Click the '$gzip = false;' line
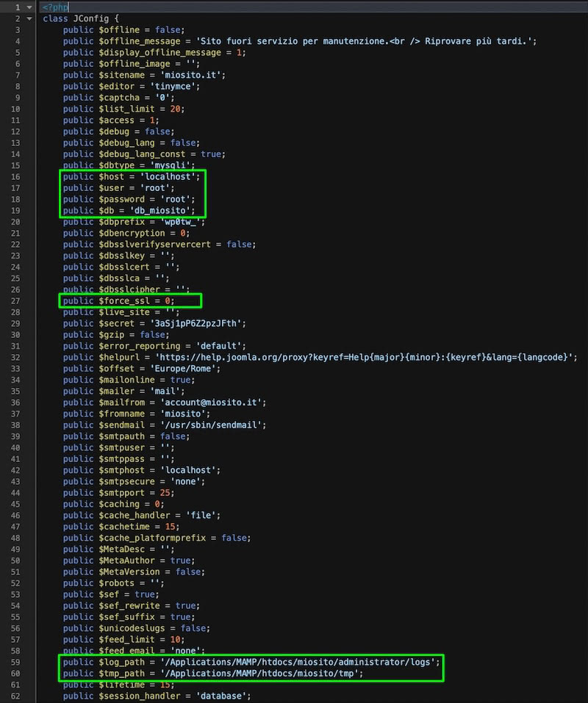Screen dimensions: 588x703 [x=116, y=335]
